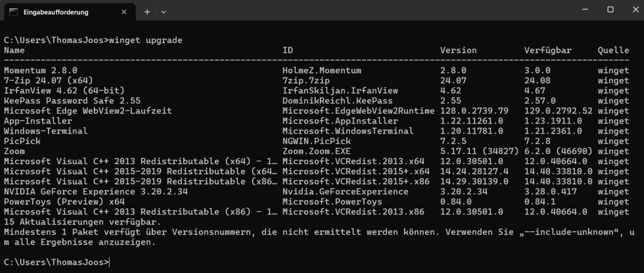Click available version '24.08'
644x273 pixels.
click(x=537, y=81)
